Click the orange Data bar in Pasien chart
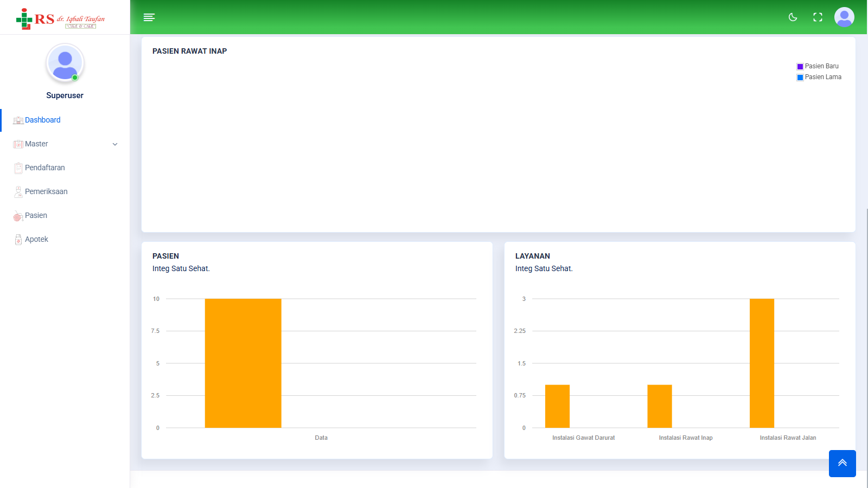868x488 pixels. tap(243, 363)
